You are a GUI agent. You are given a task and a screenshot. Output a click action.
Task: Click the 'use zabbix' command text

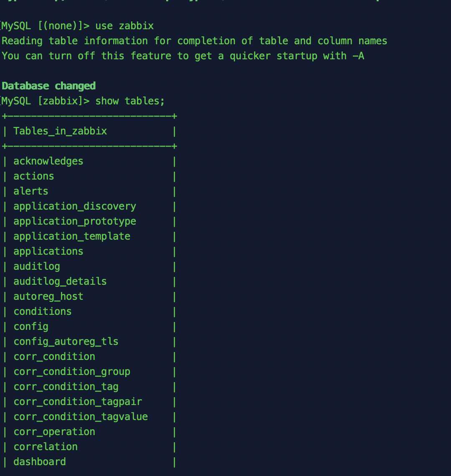[124, 26]
